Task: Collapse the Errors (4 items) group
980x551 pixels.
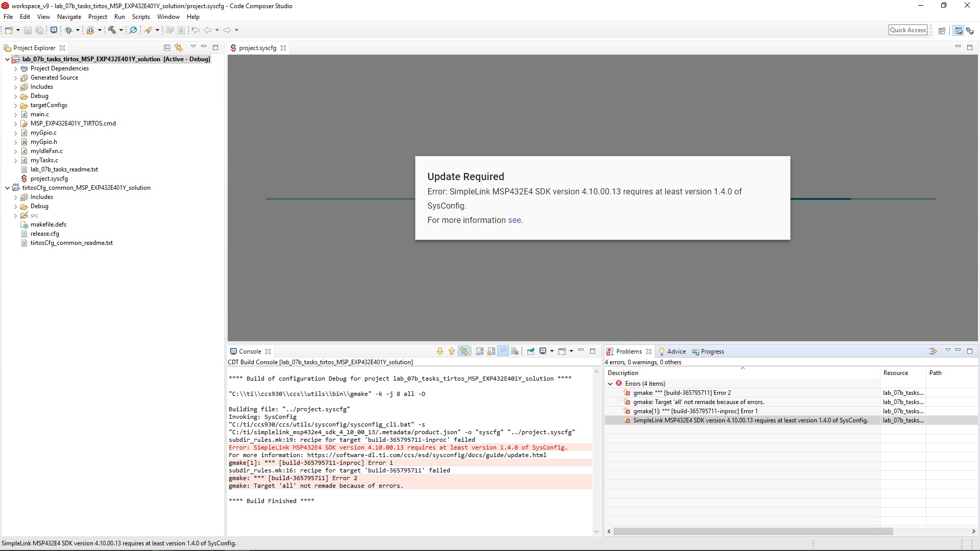Action: pos(610,384)
